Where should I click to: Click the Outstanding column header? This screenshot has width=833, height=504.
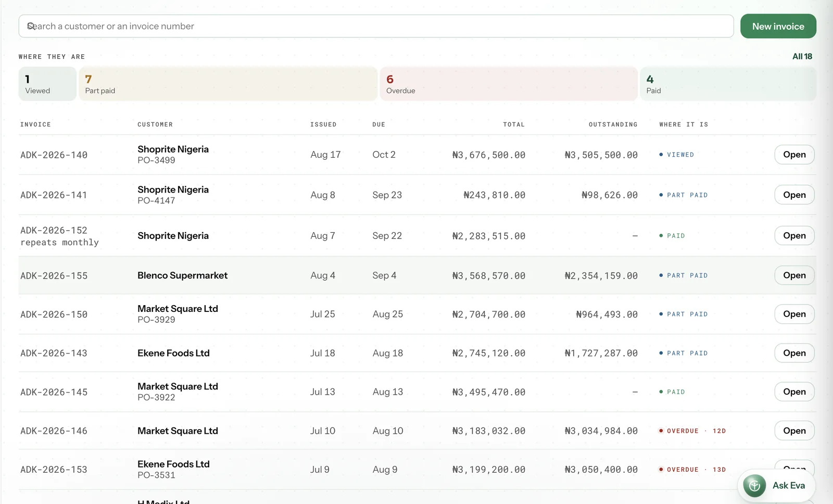[613, 124]
